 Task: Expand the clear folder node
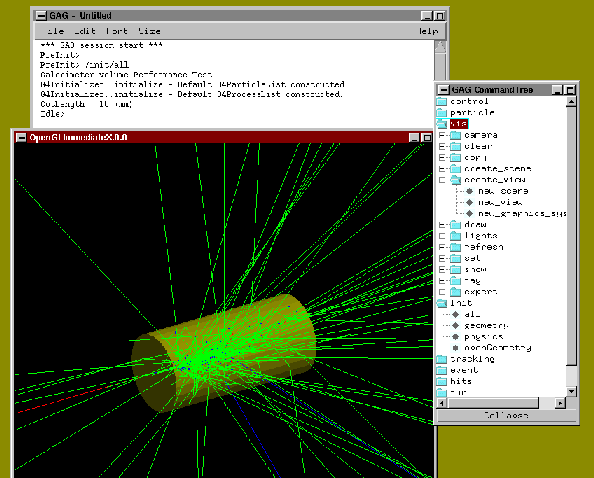click(x=442, y=146)
